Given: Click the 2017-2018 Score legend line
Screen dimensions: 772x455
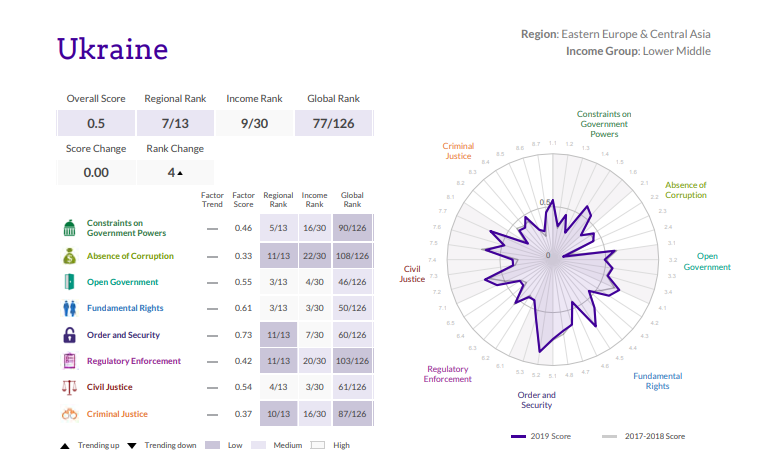Looking at the screenshot, I should 610,437.
